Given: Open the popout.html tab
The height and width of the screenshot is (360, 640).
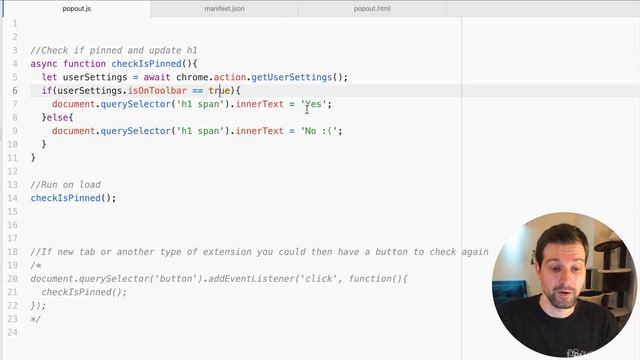Looking at the screenshot, I should coord(372,9).
